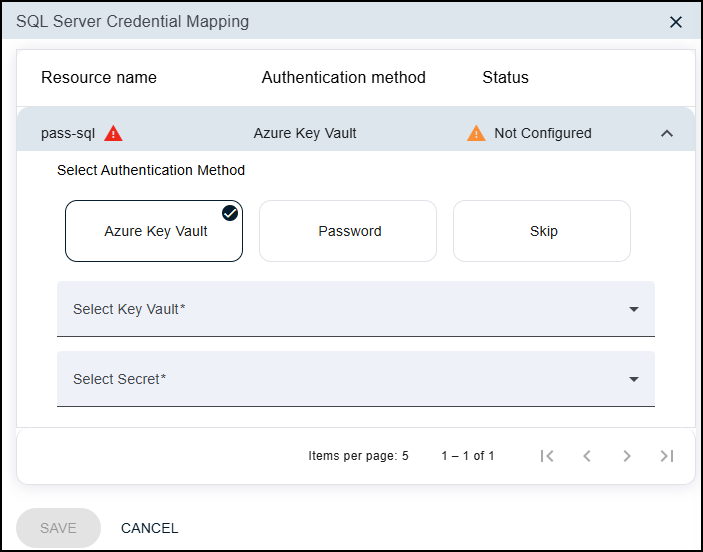Click the orange warning icon beside Not Configured

(x=476, y=133)
